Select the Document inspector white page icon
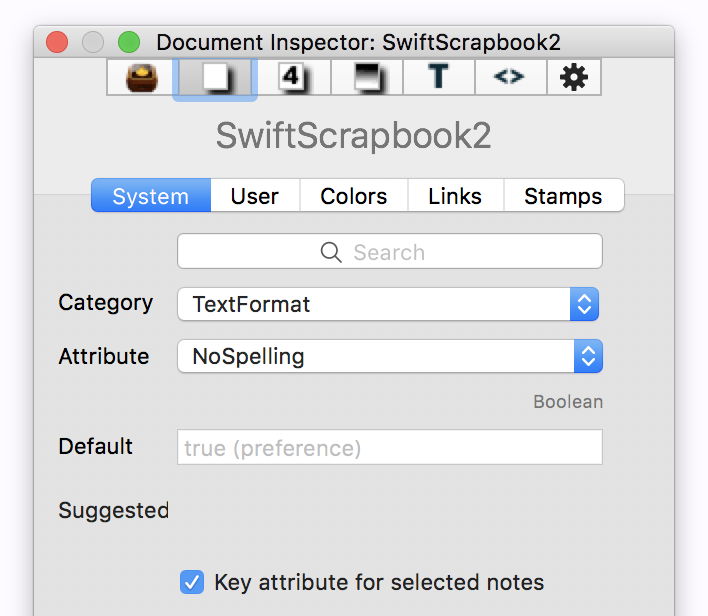 pos(215,77)
